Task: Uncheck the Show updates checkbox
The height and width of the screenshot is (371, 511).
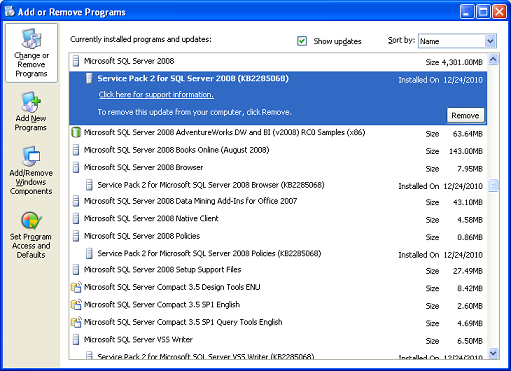Action: (302, 41)
